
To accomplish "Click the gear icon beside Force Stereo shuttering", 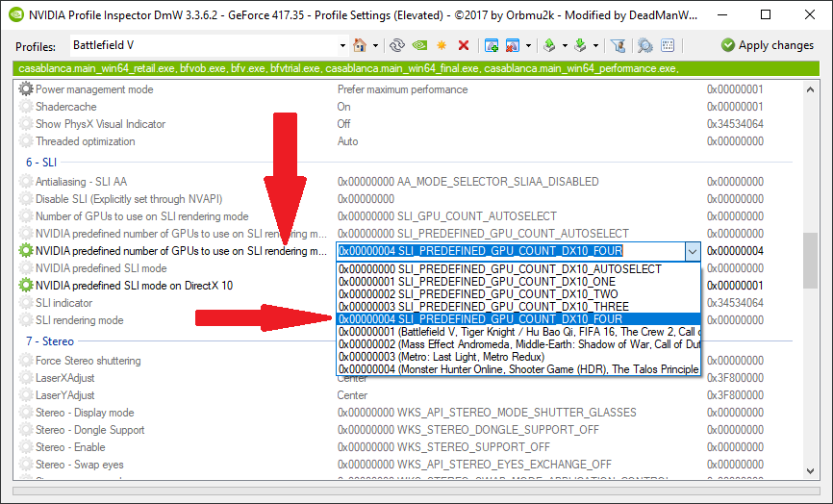I will pos(26,361).
